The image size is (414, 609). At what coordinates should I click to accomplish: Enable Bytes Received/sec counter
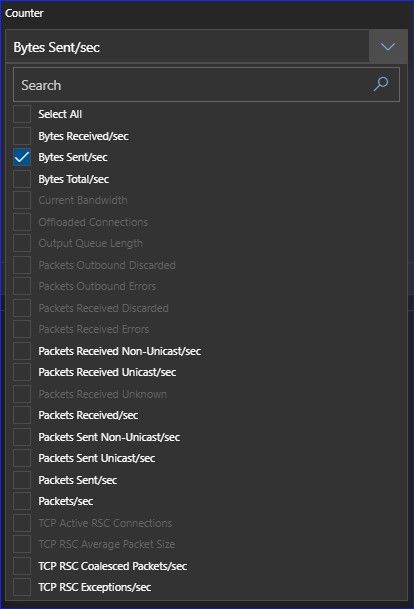pos(22,136)
